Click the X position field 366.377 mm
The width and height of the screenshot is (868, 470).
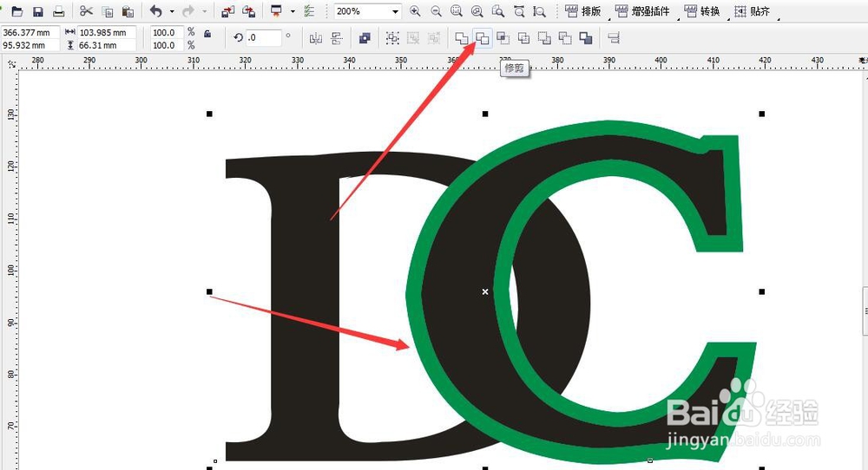coord(30,33)
